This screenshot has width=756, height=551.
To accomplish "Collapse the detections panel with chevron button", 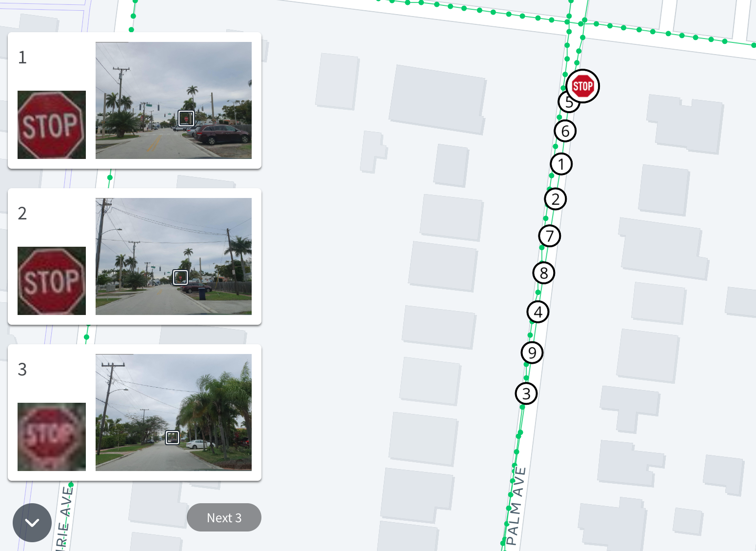I will [32, 523].
